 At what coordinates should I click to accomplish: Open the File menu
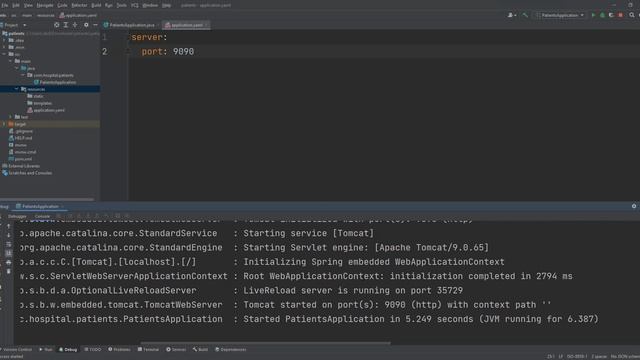(x=5, y=5)
